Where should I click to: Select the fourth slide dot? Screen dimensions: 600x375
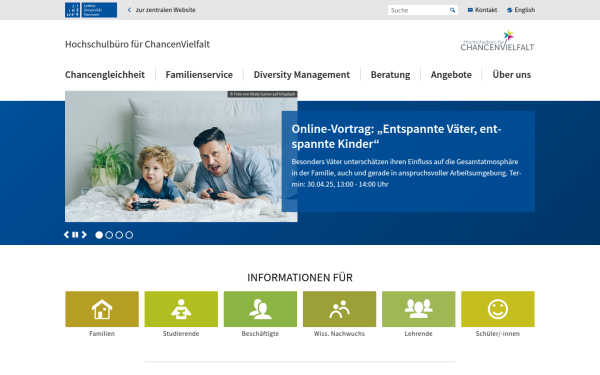pos(129,235)
